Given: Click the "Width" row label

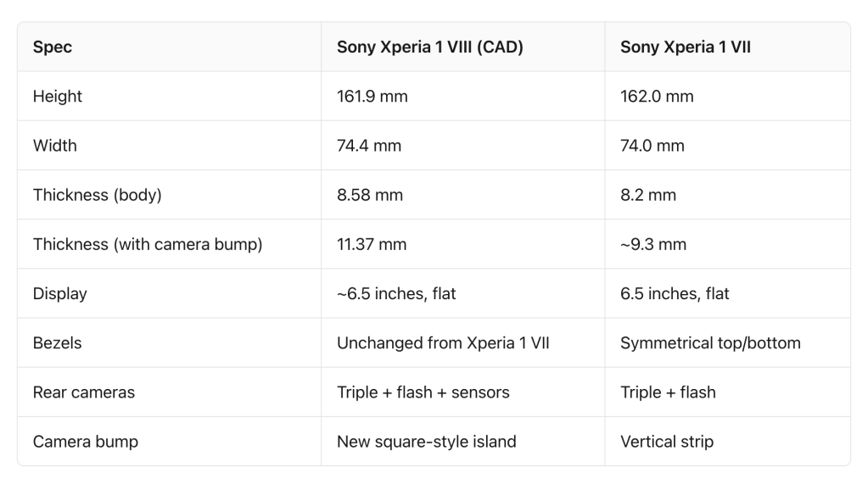Looking at the screenshot, I should 55,146.
